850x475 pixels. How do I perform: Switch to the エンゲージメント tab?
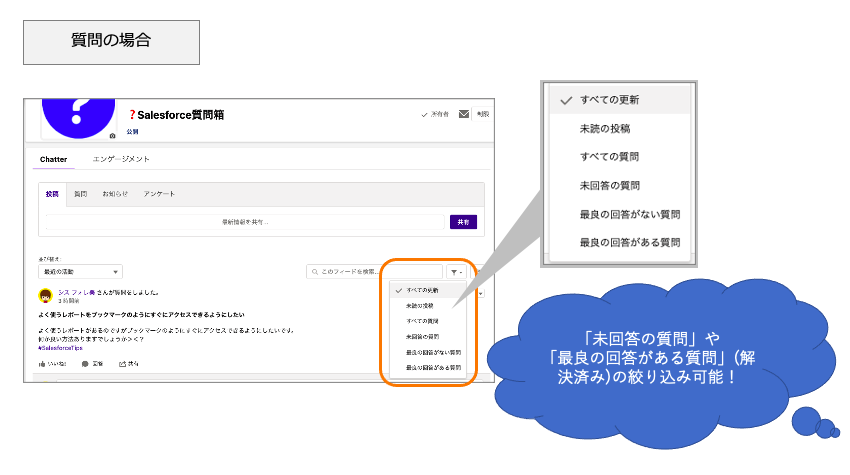click(x=121, y=159)
